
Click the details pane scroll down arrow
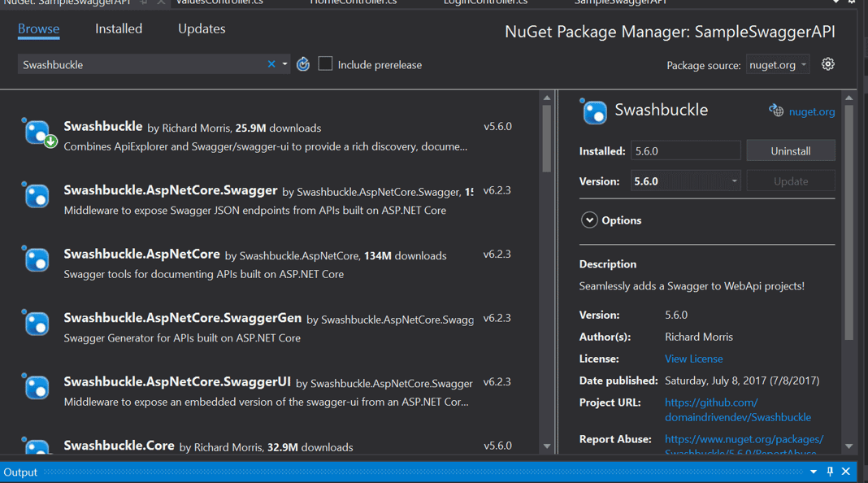pyautogui.click(x=849, y=446)
